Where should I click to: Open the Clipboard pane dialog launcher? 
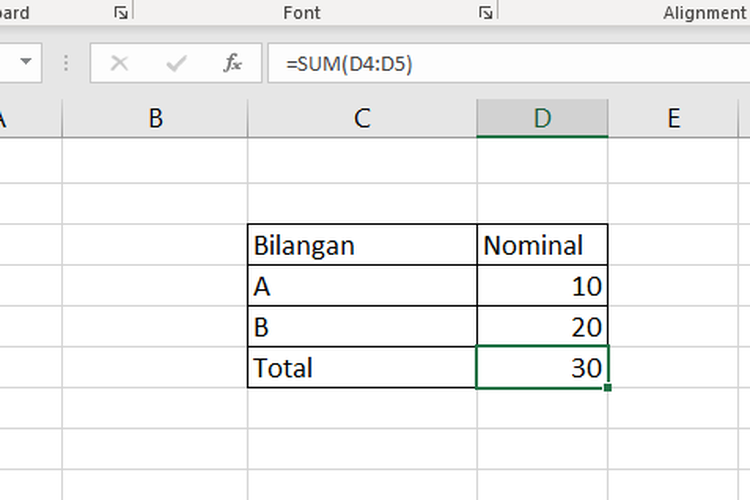coord(121,13)
